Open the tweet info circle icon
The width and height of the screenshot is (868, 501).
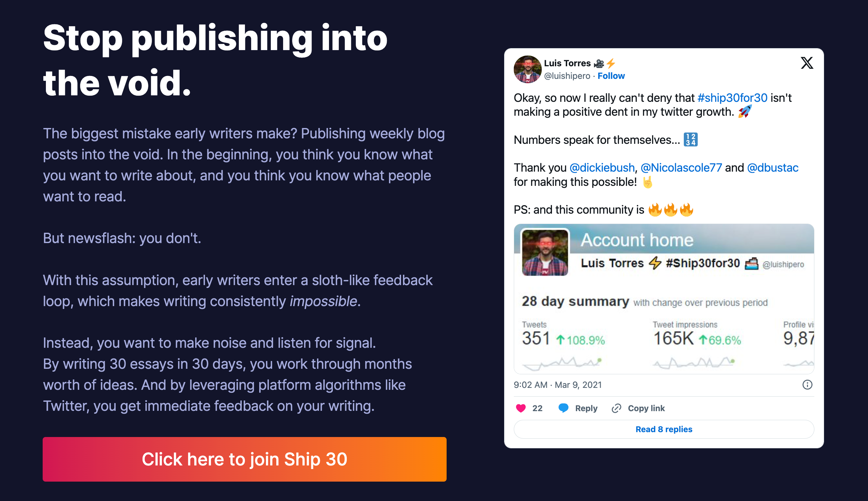(807, 385)
